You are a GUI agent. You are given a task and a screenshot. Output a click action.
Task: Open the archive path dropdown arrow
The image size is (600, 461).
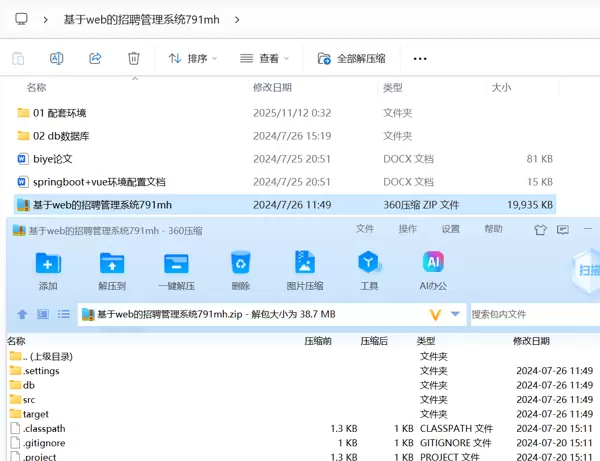pyautogui.click(x=456, y=314)
